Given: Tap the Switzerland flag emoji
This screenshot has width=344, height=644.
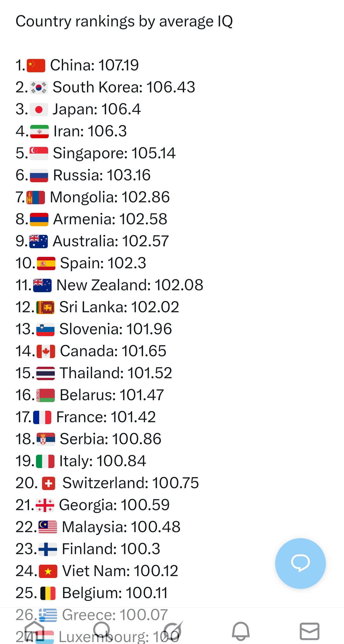Looking at the screenshot, I should (x=48, y=483).
